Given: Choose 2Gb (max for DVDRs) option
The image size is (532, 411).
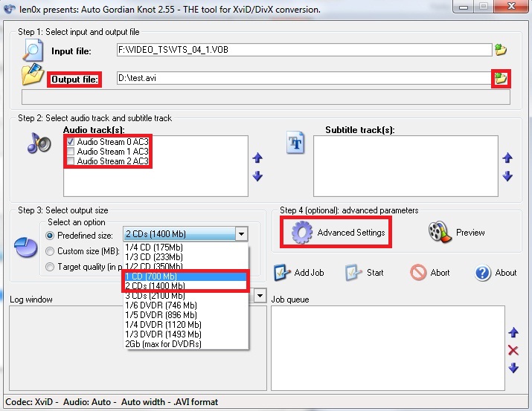Looking at the screenshot, I should 186,344.
